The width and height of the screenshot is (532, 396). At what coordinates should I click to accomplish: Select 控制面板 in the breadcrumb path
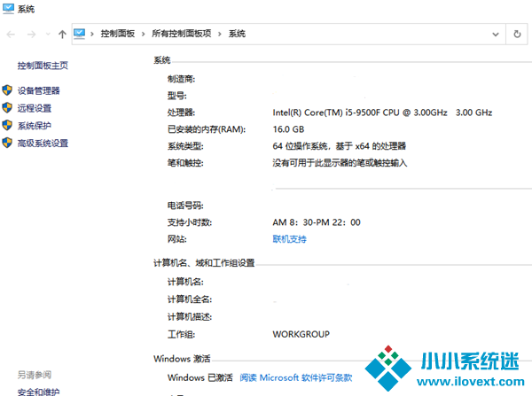pyautogui.click(x=118, y=34)
